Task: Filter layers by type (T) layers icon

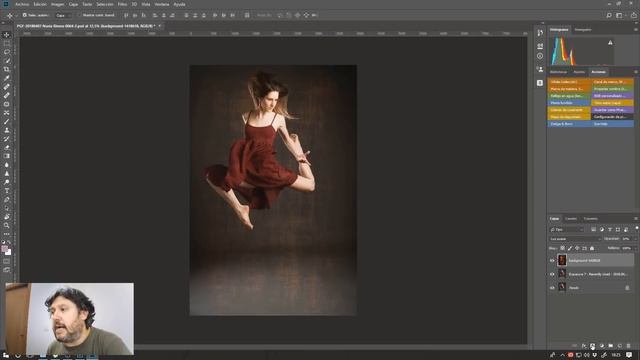Action: (610, 229)
